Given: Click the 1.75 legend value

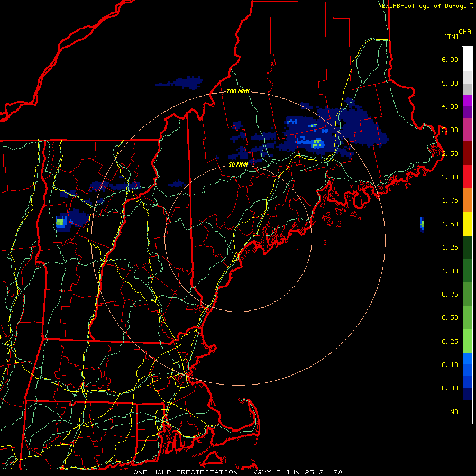Looking at the screenshot, I should coord(450,200).
